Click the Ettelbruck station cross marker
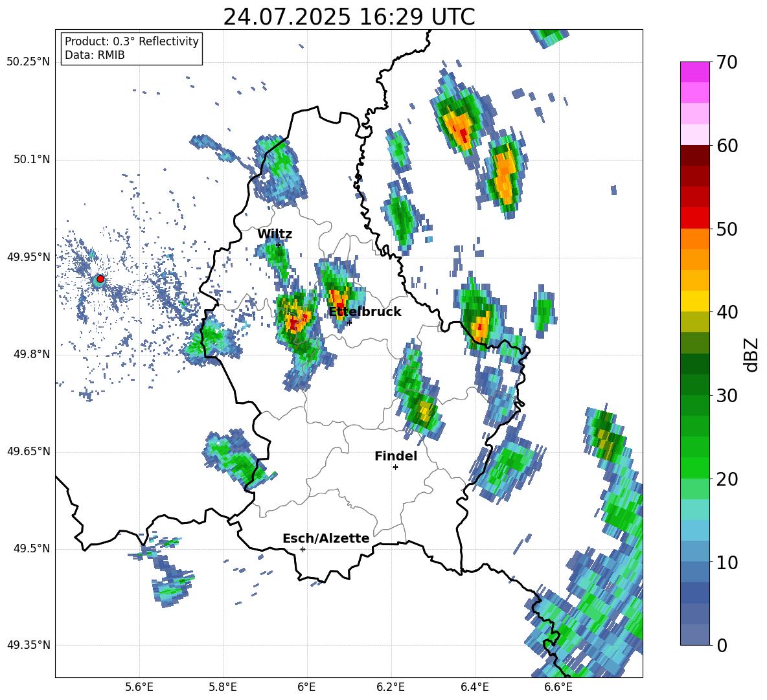767x700 pixels. coord(349,322)
